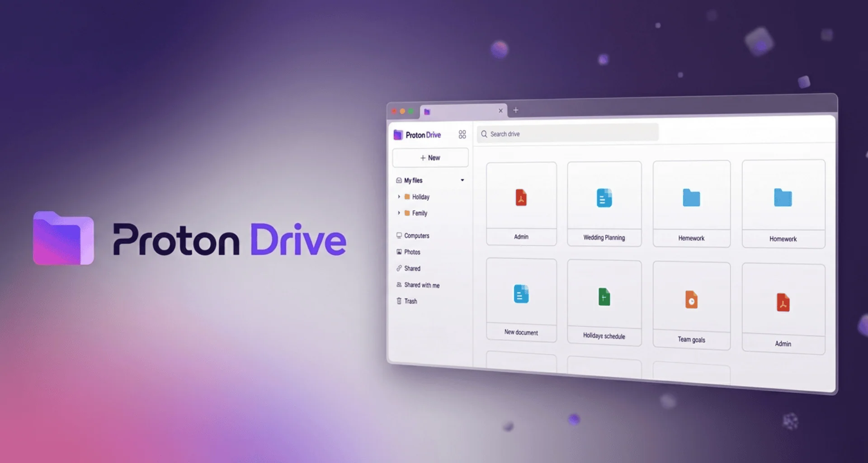Open a new browser tab with plus

pos(515,110)
